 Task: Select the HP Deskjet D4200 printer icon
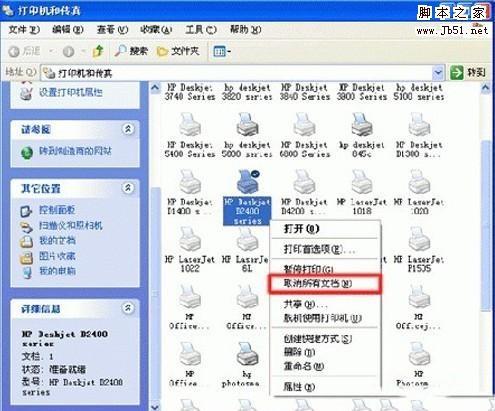[304, 182]
